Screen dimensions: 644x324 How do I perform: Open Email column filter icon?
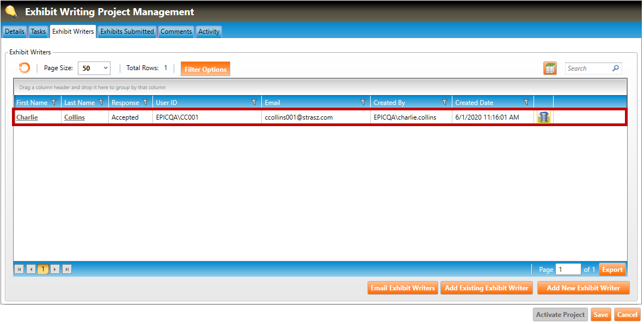363,102
